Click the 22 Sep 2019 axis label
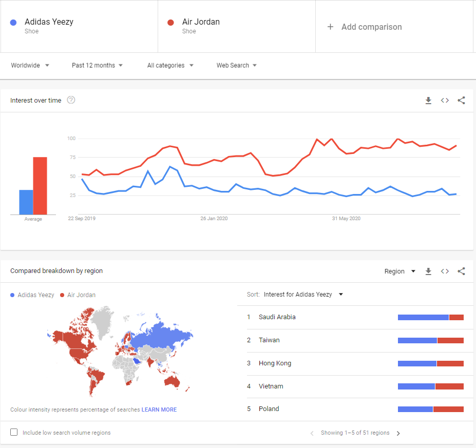Viewport: 476px width, 448px height. [x=82, y=219]
